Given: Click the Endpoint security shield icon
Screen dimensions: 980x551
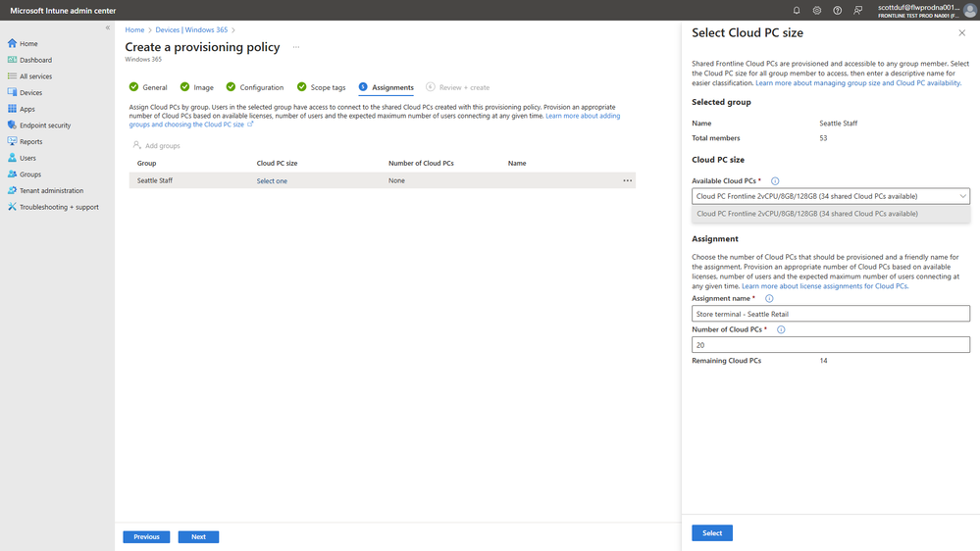Looking at the screenshot, I should pos(13,125).
